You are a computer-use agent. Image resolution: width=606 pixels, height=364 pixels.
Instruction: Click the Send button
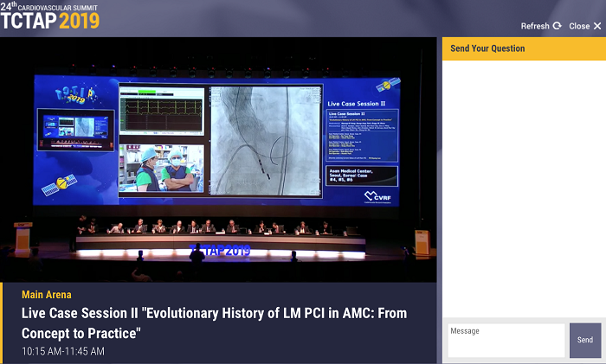585,340
